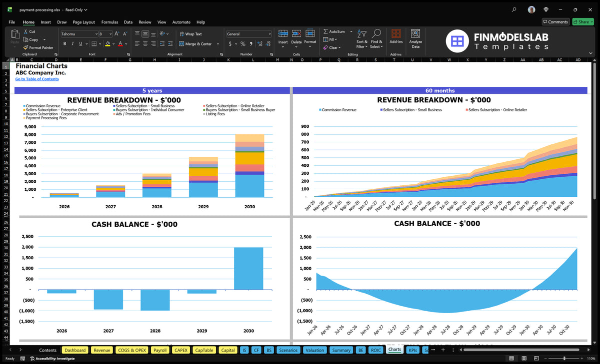Click the green Share button
Image resolution: width=600 pixels, height=364 pixels.
pyautogui.click(x=583, y=22)
